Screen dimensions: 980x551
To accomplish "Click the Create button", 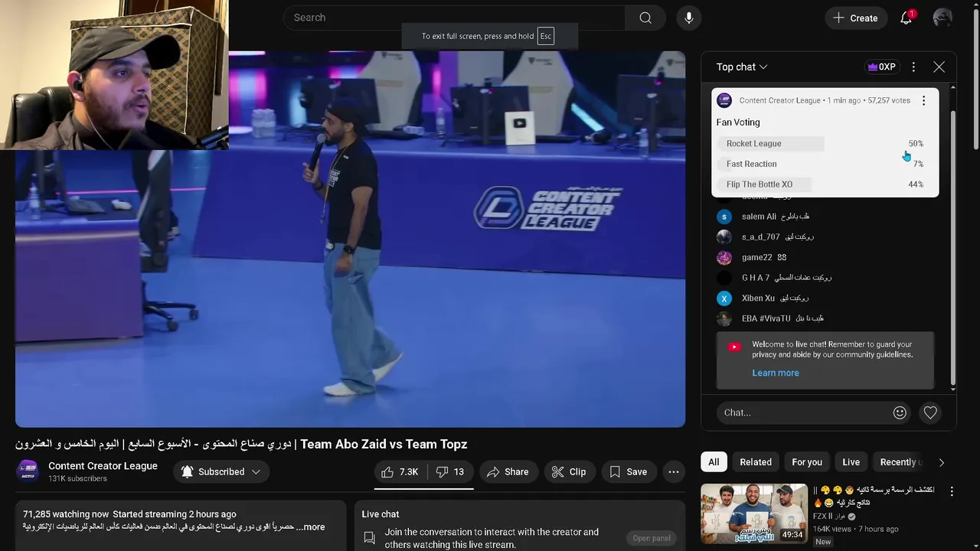I will coord(856,18).
